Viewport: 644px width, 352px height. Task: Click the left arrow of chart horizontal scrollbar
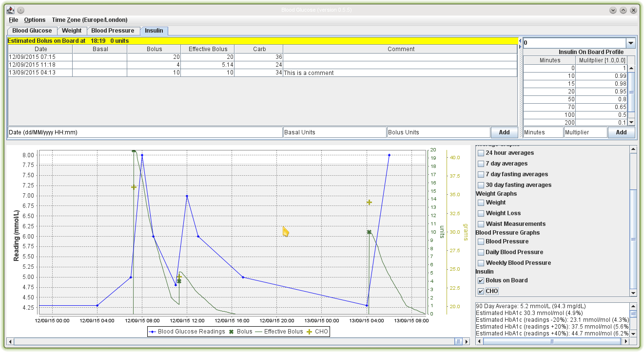tap(11, 342)
